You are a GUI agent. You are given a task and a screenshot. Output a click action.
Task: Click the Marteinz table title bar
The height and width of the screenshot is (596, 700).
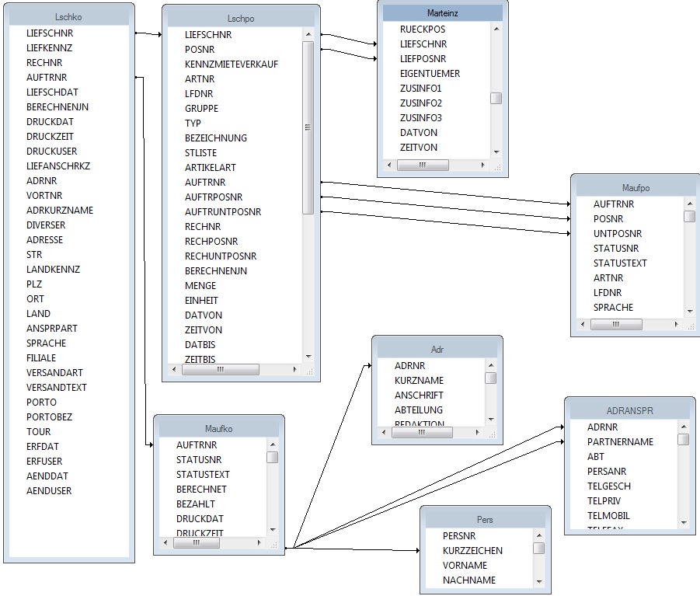click(x=442, y=13)
